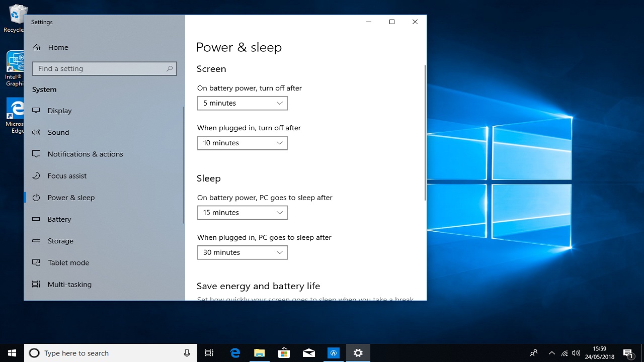Open the Tablet mode settings page
The width and height of the screenshot is (644, 362).
(x=104, y=262)
